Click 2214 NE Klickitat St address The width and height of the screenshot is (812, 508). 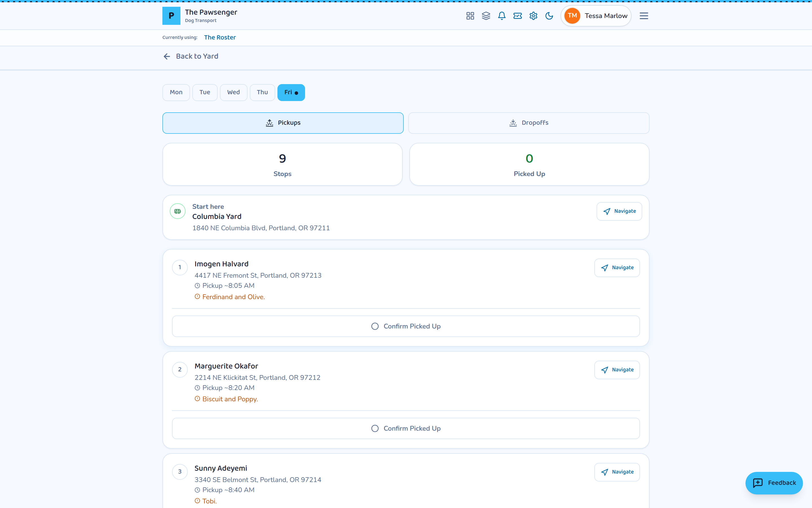[257, 378]
